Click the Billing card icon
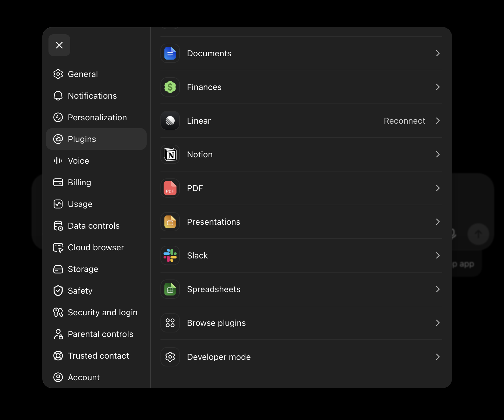This screenshot has height=420, width=504. coord(58,182)
